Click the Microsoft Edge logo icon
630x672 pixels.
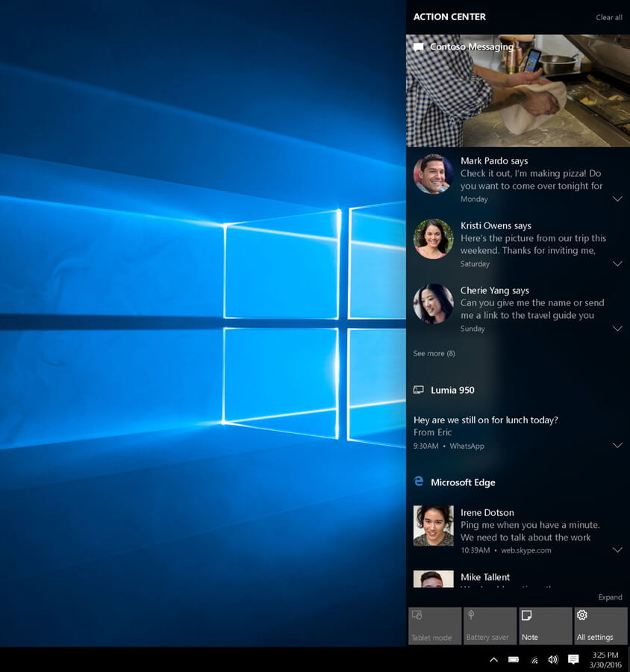[419, 482]
